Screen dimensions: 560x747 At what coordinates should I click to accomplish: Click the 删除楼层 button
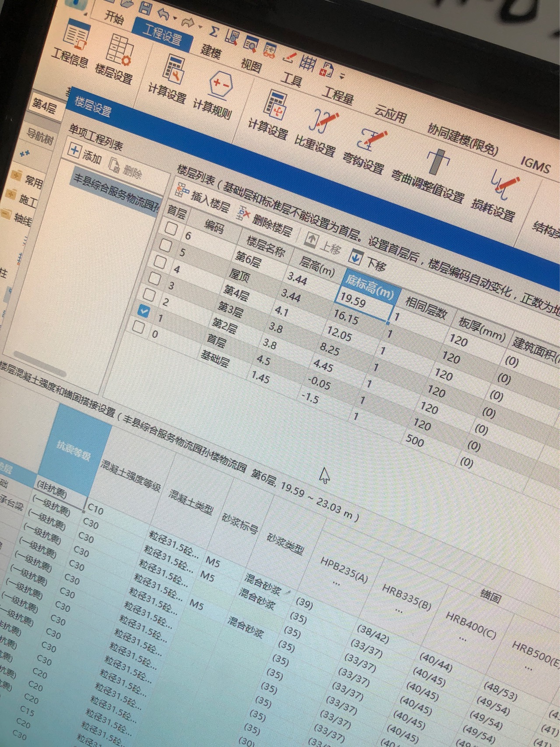coord(264,221)
